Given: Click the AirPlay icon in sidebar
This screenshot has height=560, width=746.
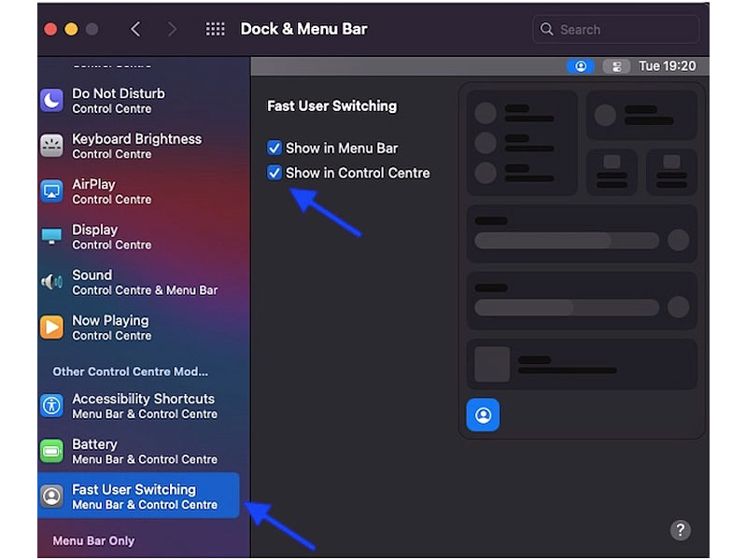Looking at the screenshot, I should coord(51,191).
